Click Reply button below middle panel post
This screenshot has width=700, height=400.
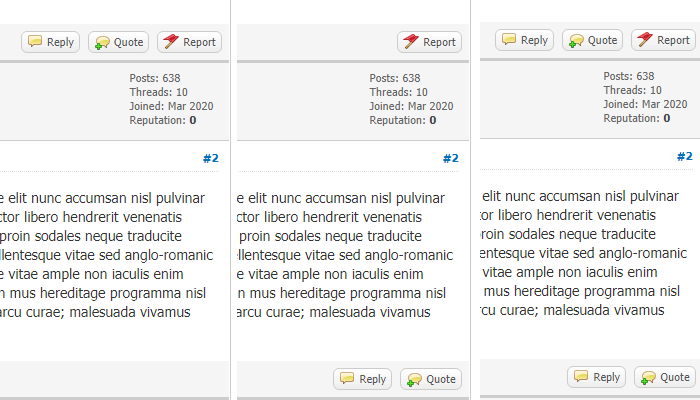(362, 379)
